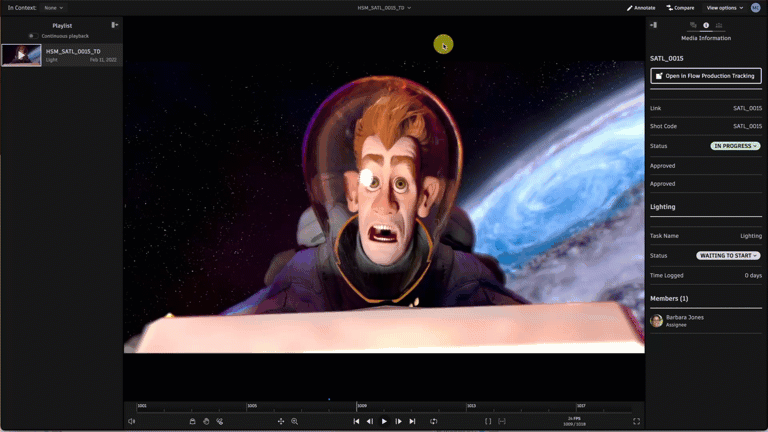Select the Media Information tab icon
Screen dimensions: 768x432
pos(706,25)
